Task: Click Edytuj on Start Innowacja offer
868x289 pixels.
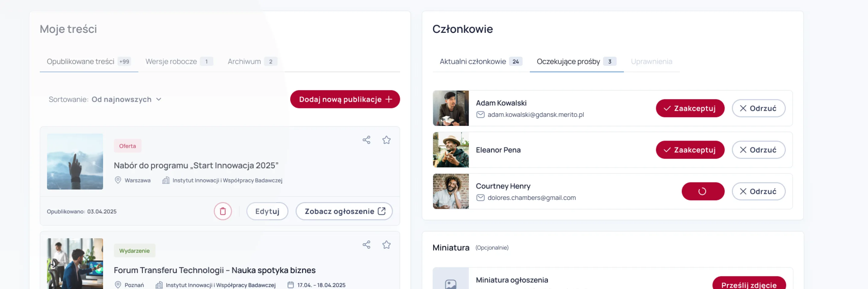Action: pyautogui.click(x=267, y=211)
